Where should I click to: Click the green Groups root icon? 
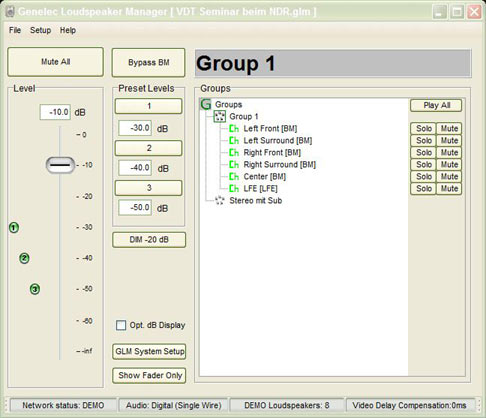click(x=206, y=104)
